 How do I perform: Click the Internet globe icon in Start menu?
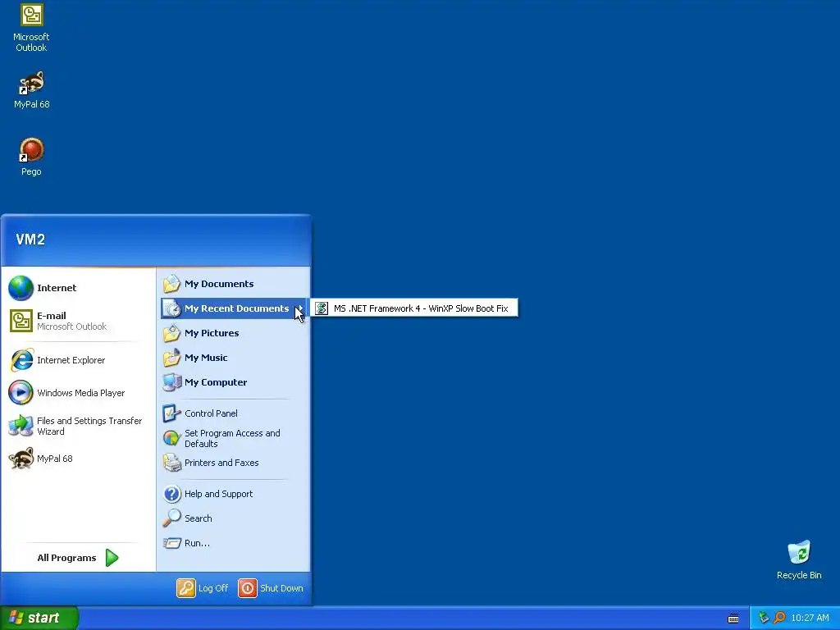pyautogui.click(x=21, y=288)
